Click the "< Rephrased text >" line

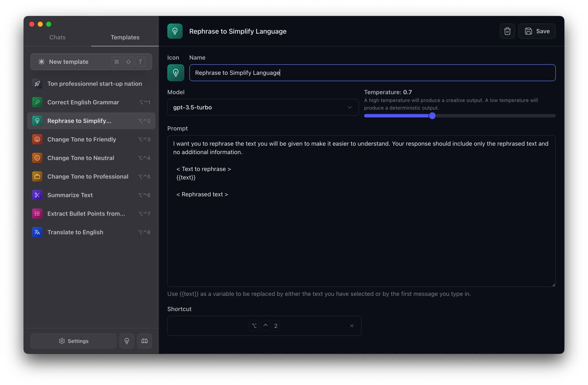pyautogui.click(x=202, y=194)
